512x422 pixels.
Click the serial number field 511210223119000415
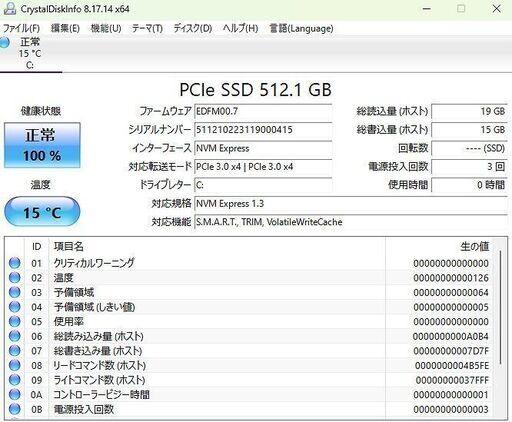coord(263,130)
